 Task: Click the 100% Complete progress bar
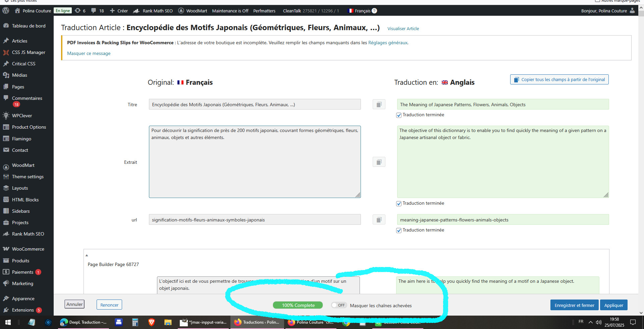tap(298, 305)
